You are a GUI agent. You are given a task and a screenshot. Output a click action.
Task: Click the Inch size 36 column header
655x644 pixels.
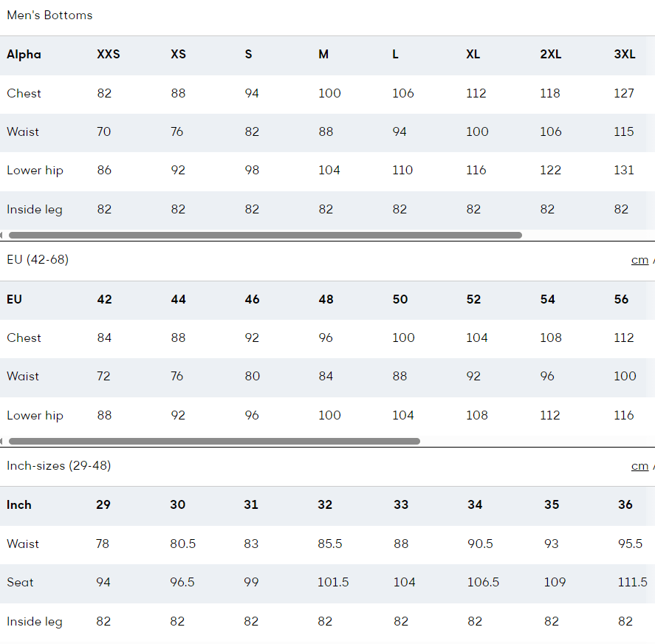pos(625,504)
